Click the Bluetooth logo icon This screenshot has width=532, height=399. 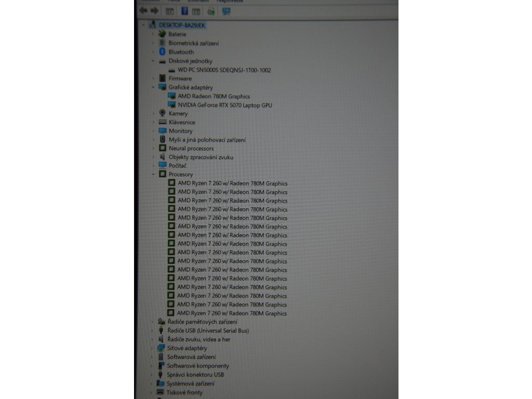click(x=162, y=51)
